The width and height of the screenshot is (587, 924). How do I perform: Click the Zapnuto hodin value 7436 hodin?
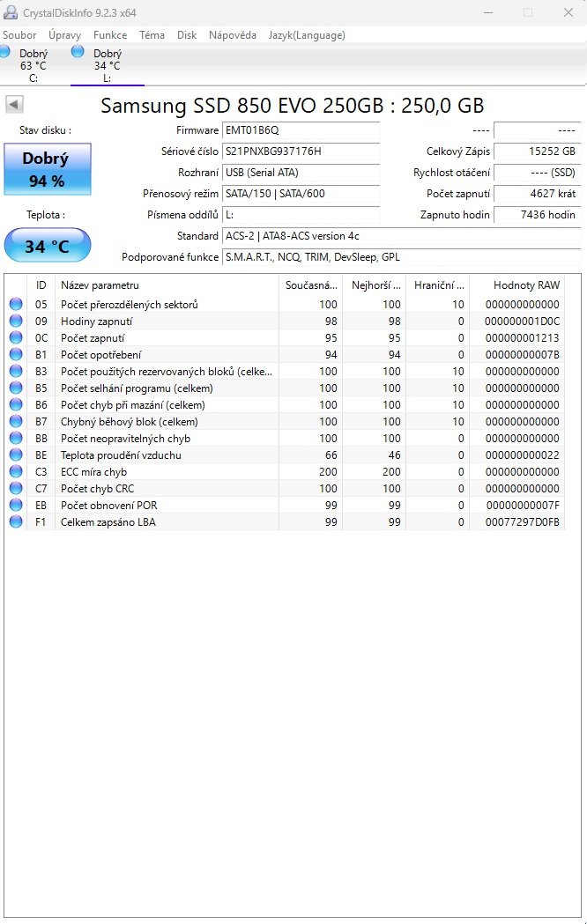537,215
